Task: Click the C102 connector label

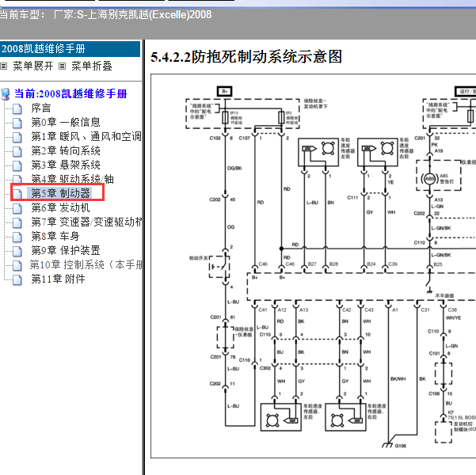Action: 215,138
